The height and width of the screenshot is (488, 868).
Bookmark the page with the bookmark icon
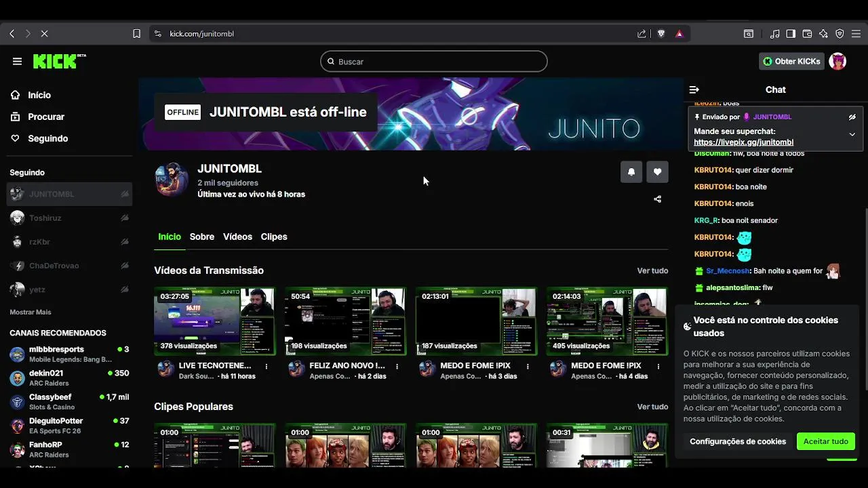(136, 33)
